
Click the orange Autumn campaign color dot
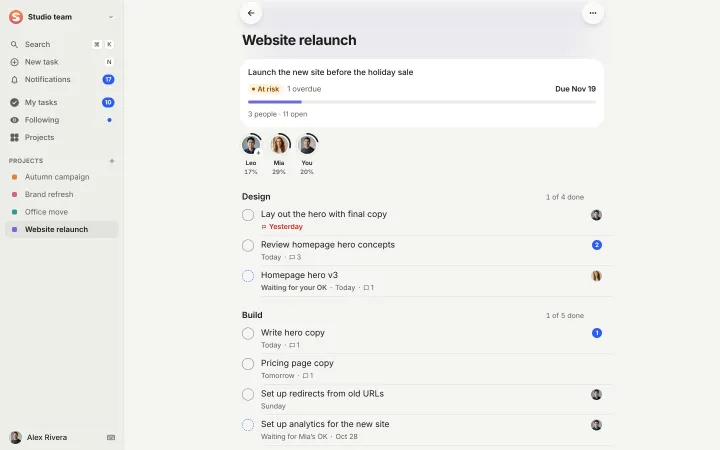coord(14,177)
